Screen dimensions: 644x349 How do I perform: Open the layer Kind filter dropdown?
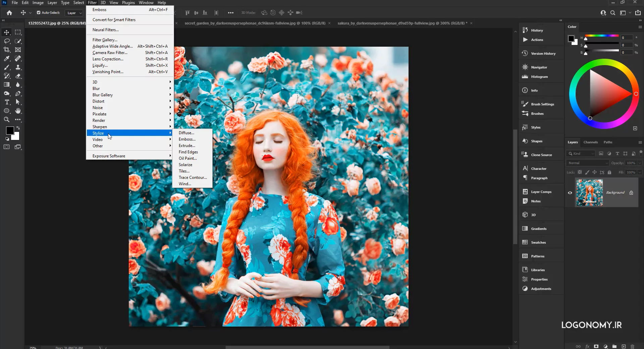click(581, 153)
